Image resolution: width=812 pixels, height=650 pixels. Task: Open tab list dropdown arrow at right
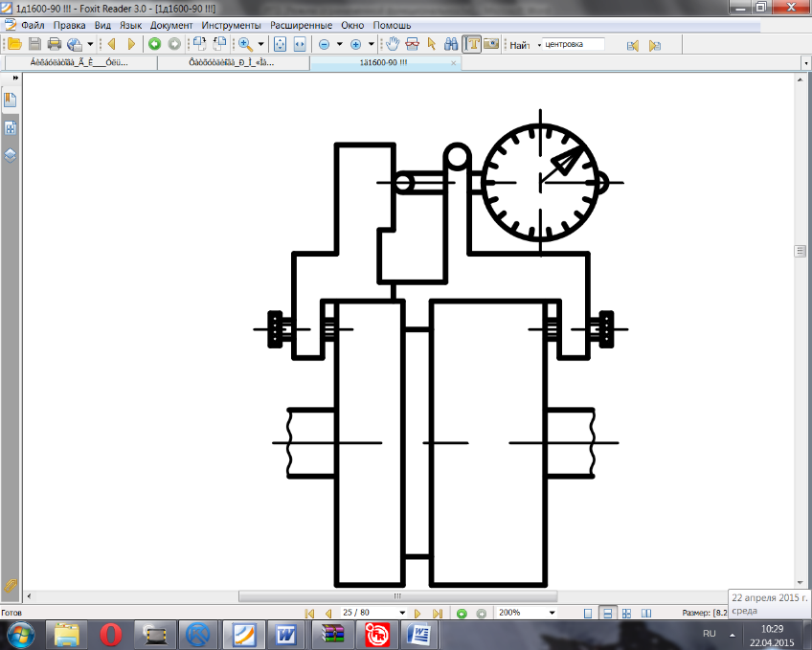(x=806, y=63)
